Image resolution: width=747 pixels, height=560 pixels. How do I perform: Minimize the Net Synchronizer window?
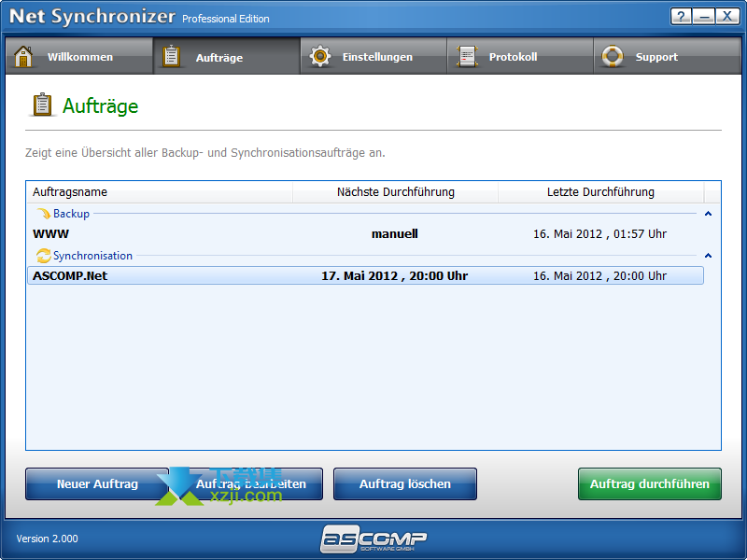(x=704, y=17)
